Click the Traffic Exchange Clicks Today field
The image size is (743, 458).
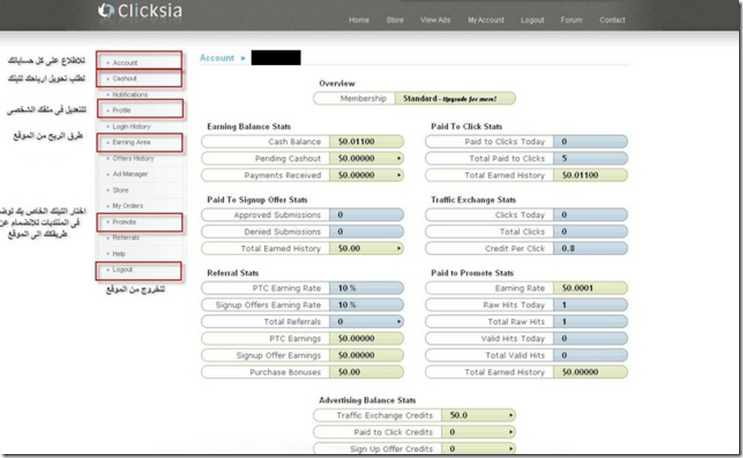[x=526, y=215]
